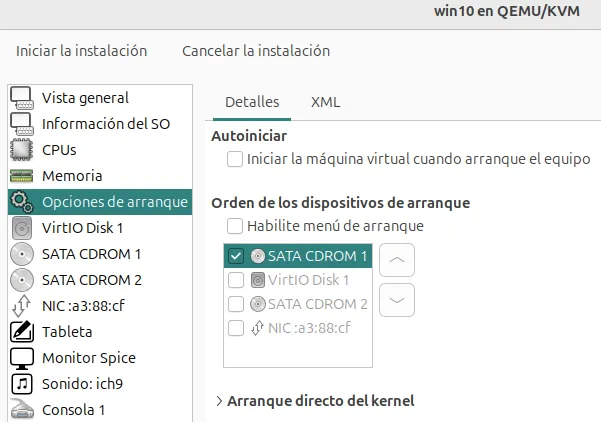Select Información del SO in the sidebar
Screen dimensions: 601x422
(100, 124)
